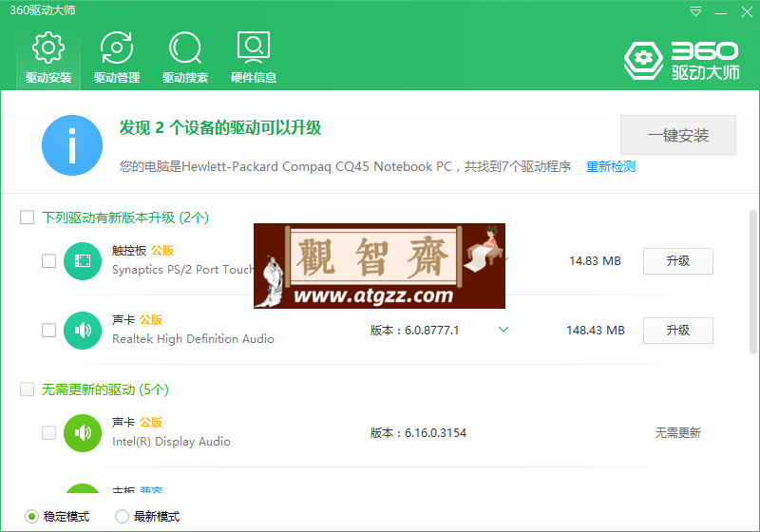
Task: Tick the checkbox for Realtek High Definition Audio
Action: point(49,330)
